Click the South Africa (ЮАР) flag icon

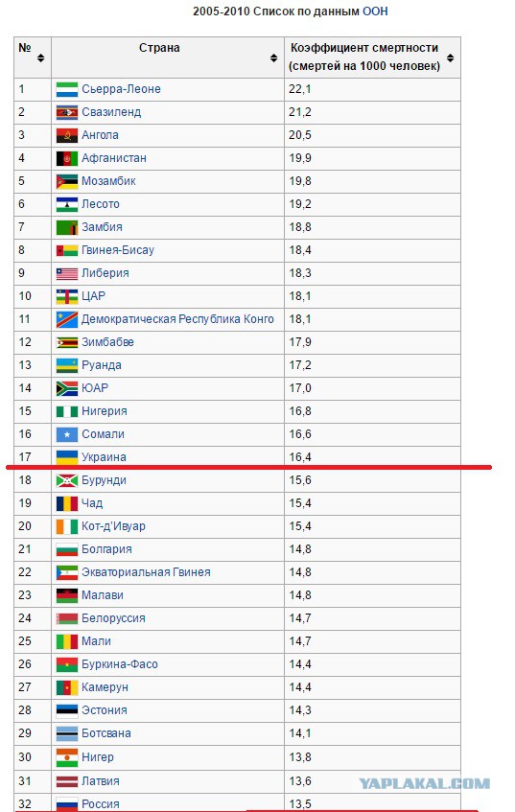point(67,388)
